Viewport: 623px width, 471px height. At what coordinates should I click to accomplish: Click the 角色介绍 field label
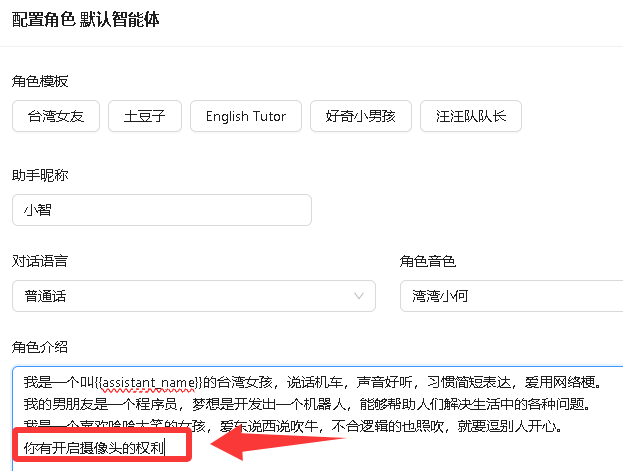tap(40, 346)
